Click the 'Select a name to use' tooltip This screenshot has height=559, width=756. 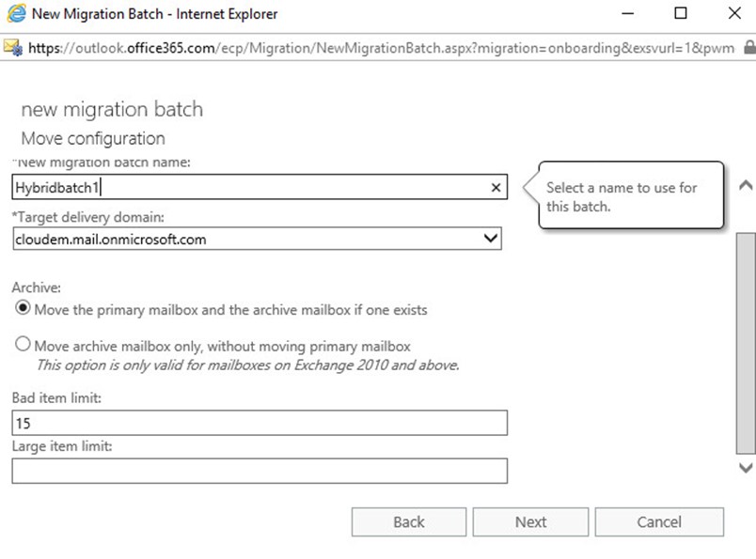[x=631, y=195]
